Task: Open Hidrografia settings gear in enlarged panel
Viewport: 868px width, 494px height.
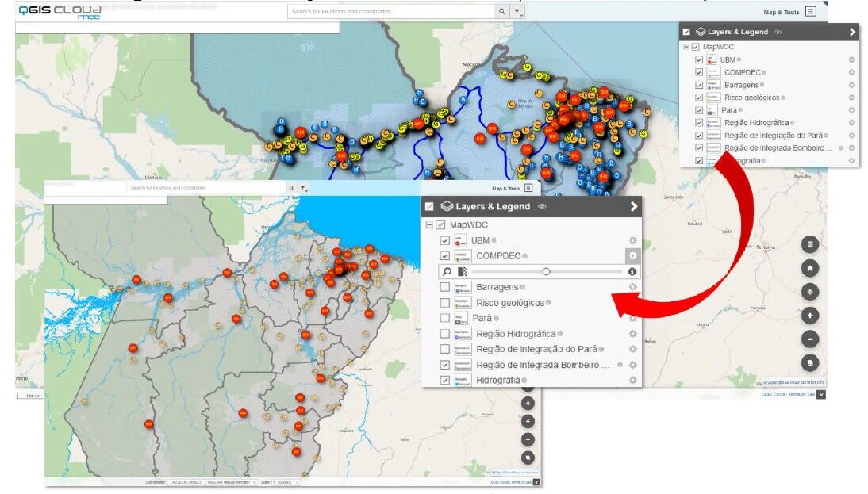Action: pyautogui.click(x=632, y=380)
